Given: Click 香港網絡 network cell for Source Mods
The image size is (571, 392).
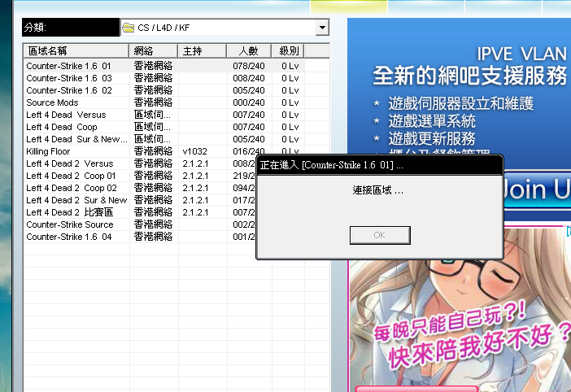Looking at the screenshot, I should 153,102.
